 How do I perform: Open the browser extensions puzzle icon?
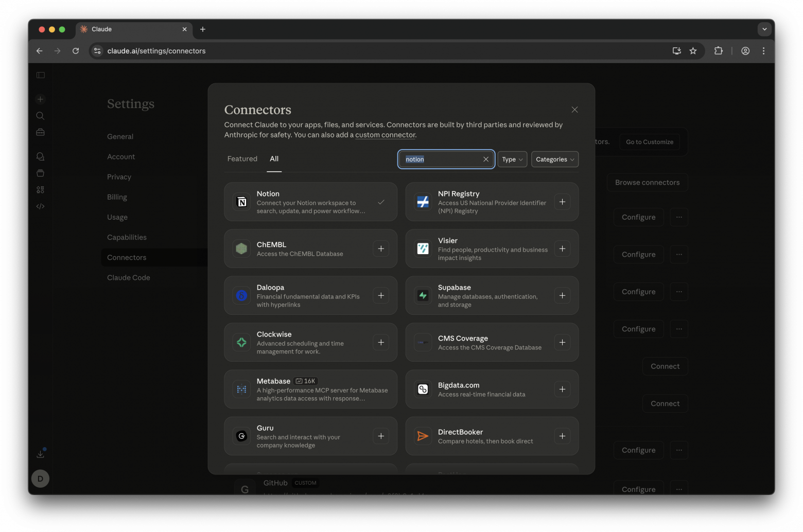point(718,51)
